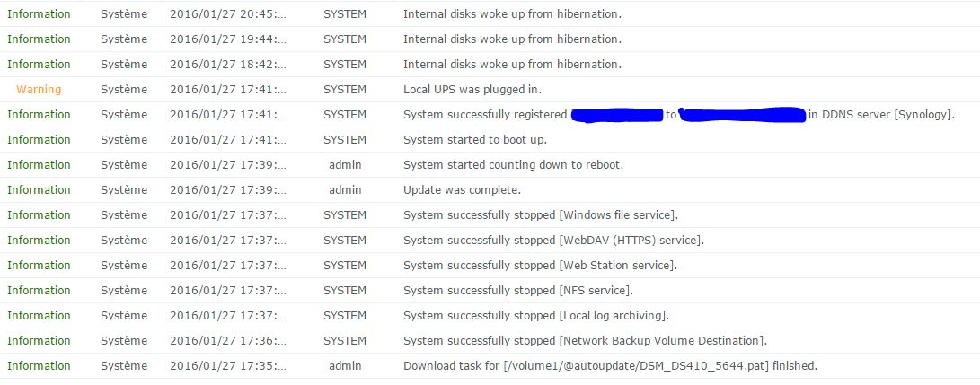The height and width of the screenshot is (385, 980).
Task: Select the "System started to boot up" row
Action: [x=474, y=140]
